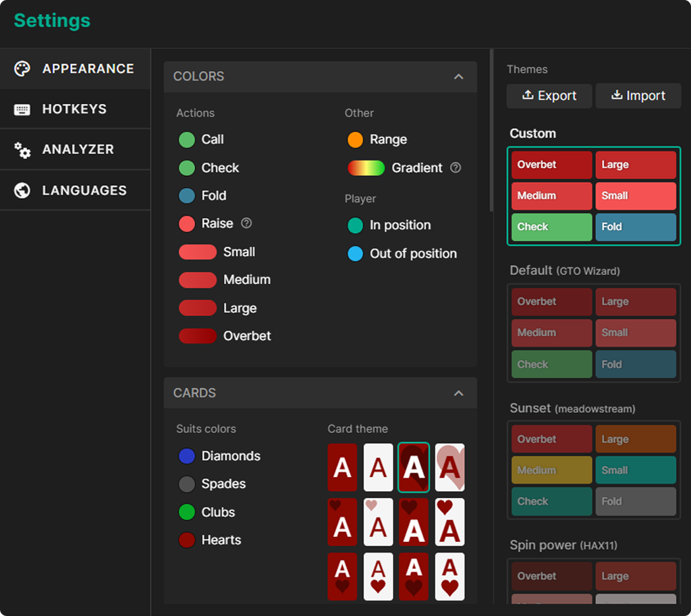Select red card with big heart below ace

tap(414, 577)
